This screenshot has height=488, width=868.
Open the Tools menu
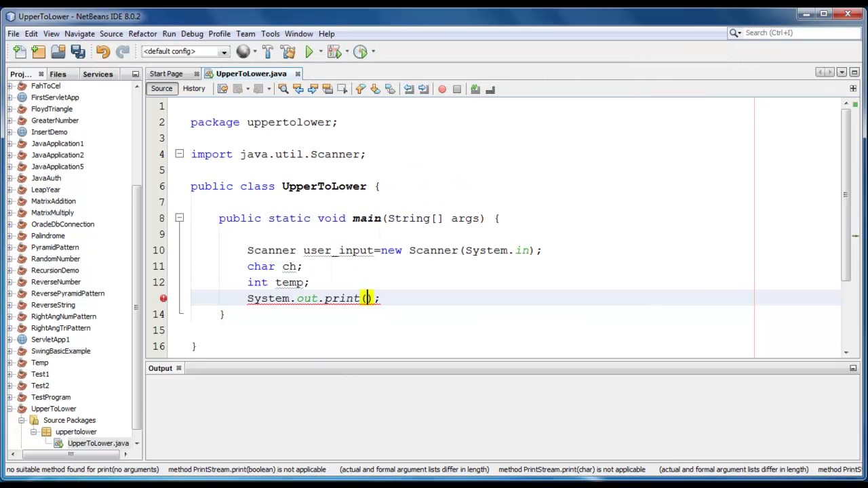pos(270,33)
